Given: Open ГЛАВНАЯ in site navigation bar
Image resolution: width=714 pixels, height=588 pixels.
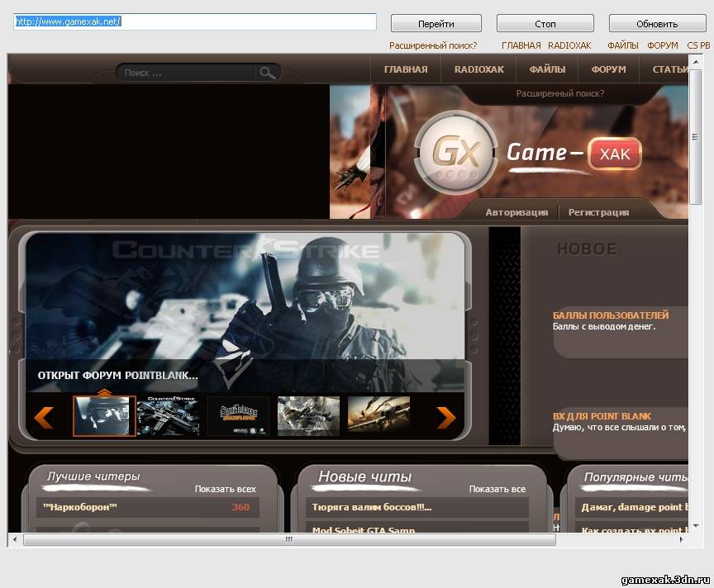Looking at the screenshot, I should (x=406, y=69).
